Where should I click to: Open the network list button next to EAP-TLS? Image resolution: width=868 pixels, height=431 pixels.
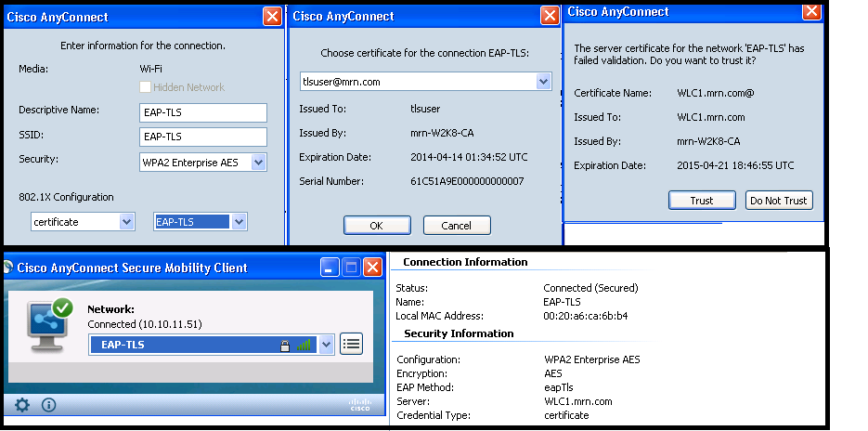tap(351, 345)
